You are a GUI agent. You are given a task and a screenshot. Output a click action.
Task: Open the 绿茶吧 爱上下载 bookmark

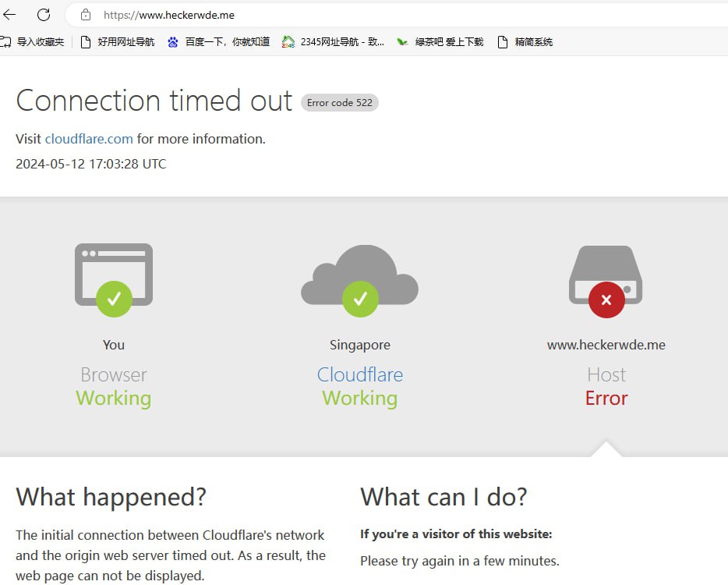click(x=440, y=42)
